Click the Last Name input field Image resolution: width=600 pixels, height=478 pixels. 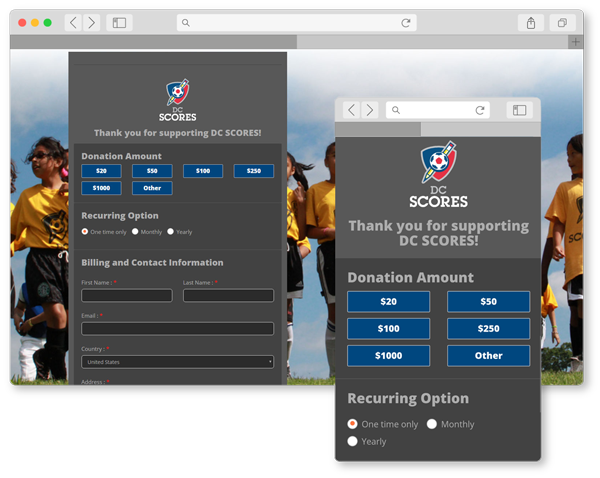pyautogui.click(x=228, y=295)
